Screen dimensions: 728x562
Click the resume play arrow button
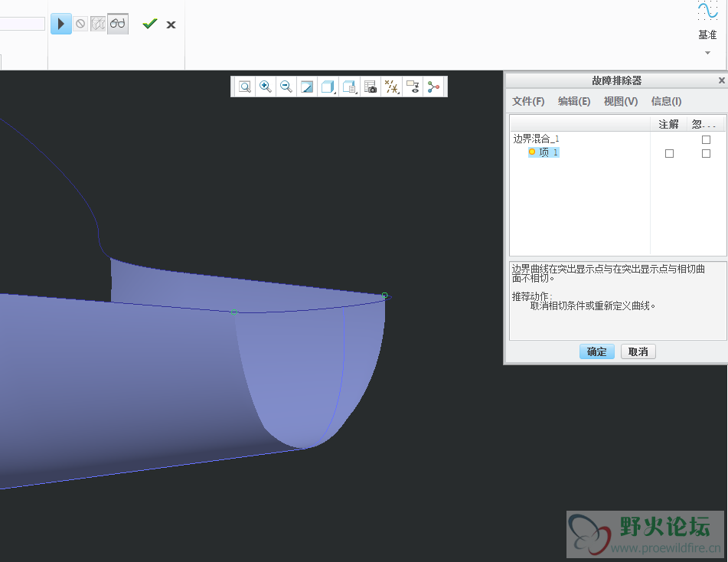pyautogui.click(x=60, y=24)
